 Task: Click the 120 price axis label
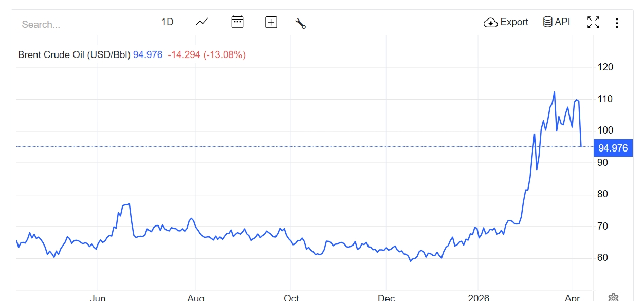pos(605,67)
